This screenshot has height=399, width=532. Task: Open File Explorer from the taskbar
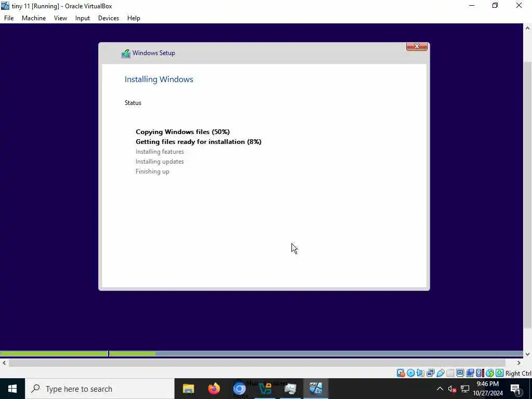click(x=188, y=389)
